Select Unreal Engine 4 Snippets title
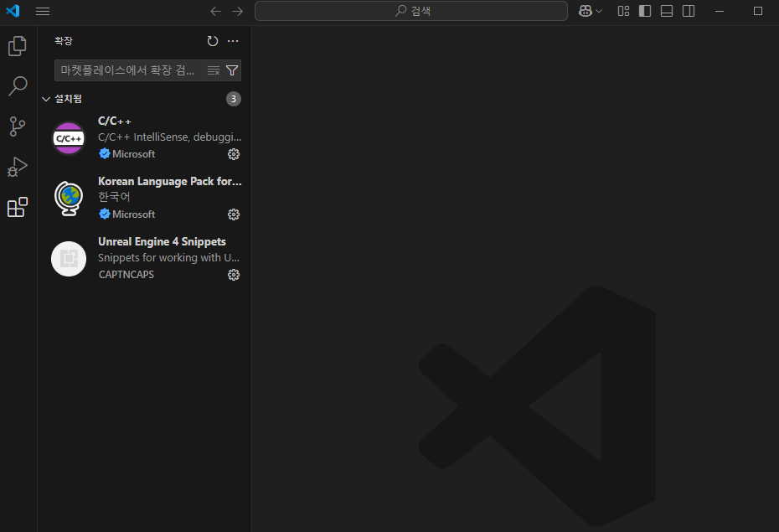The height and width of the screenshot is (532, 779). tap(162, 241)
